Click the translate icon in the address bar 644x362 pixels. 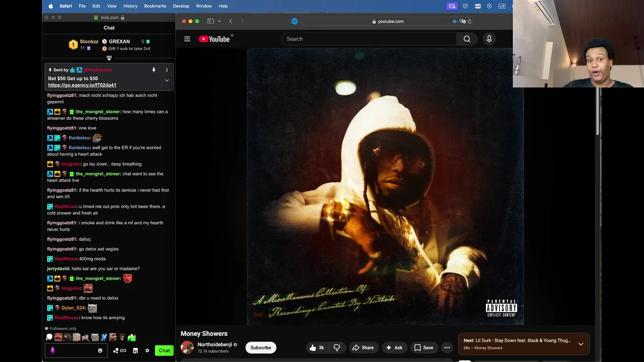[462, 21]
